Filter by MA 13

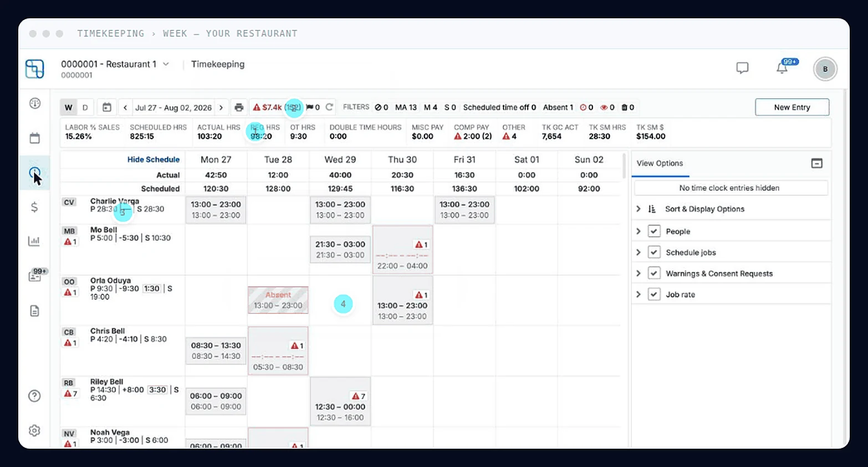[x=406, y=108]
